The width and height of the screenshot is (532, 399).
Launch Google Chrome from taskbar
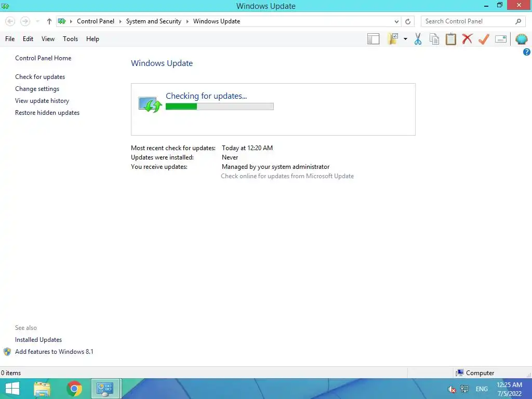click(74, 389)
